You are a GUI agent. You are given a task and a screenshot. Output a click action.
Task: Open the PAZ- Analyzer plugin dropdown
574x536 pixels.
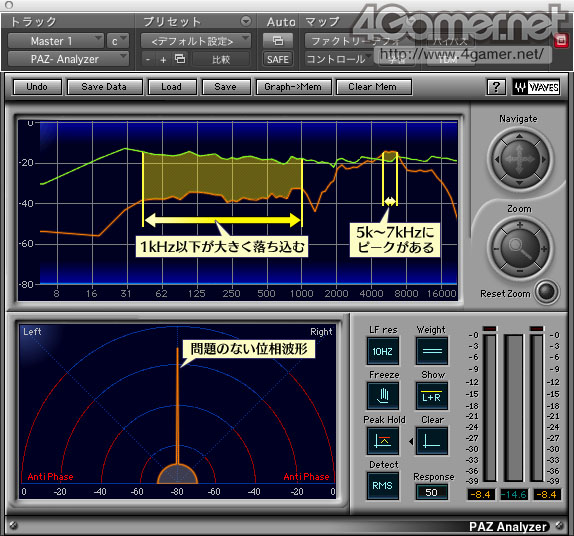click(x=68, y=59)
